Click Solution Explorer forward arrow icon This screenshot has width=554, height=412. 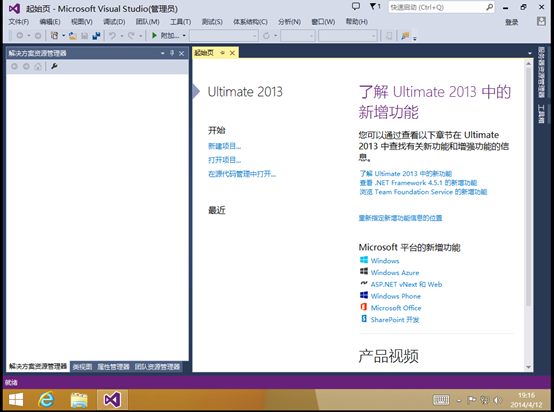pyautogui.click(x=26, y=66)
